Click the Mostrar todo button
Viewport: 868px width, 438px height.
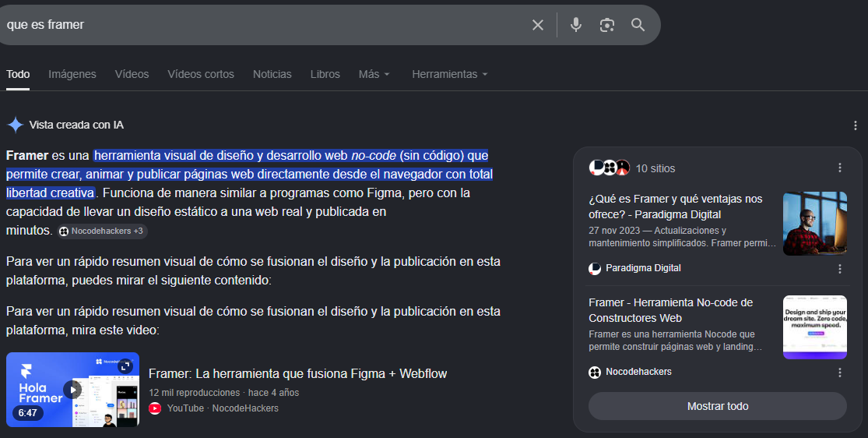point(718,406)
